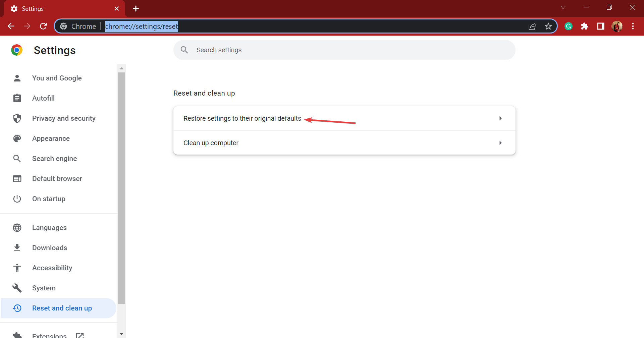Click the Privacy and security shield icon
Viewport: 644px width, 338px height.
[17, 118]
